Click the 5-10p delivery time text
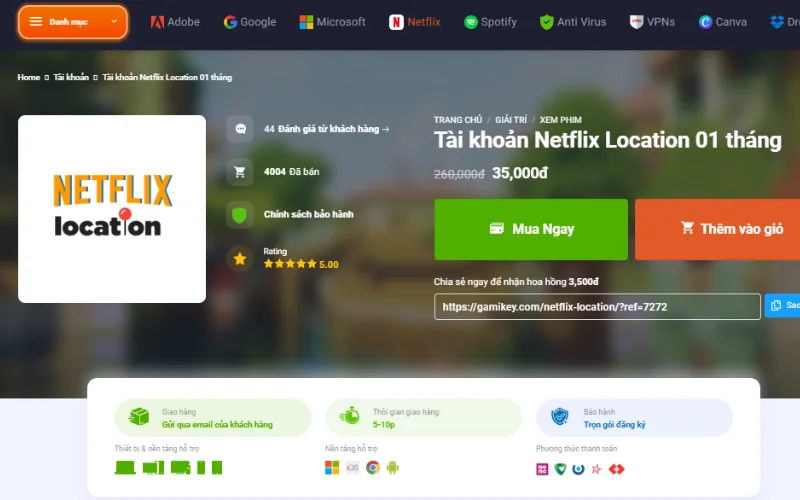This screenshot has width=800, height=500. [x=384, y=424]
